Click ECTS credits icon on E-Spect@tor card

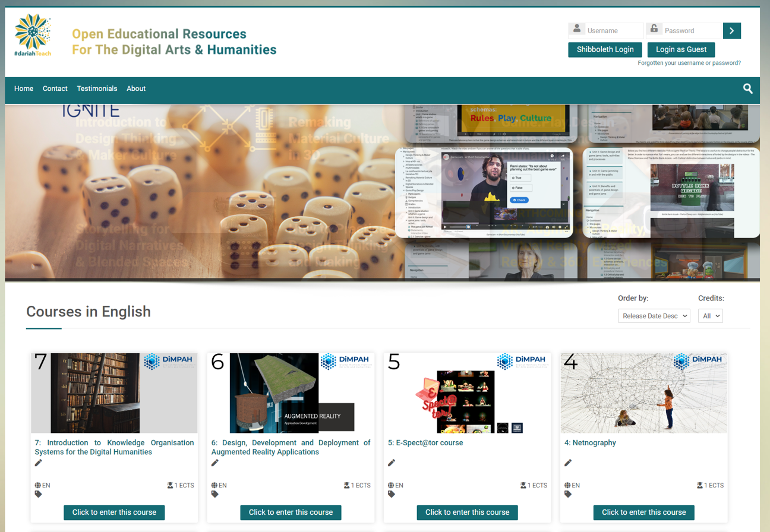[x=523, y=485]
